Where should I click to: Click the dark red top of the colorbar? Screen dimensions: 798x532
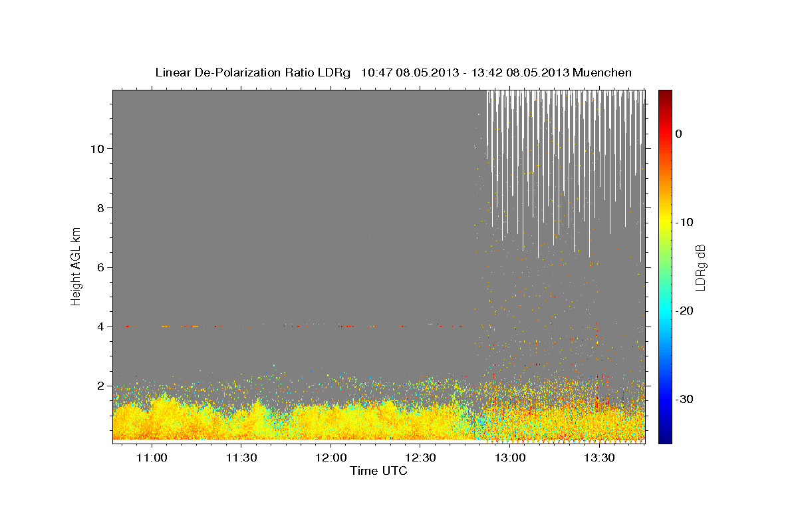665,94
